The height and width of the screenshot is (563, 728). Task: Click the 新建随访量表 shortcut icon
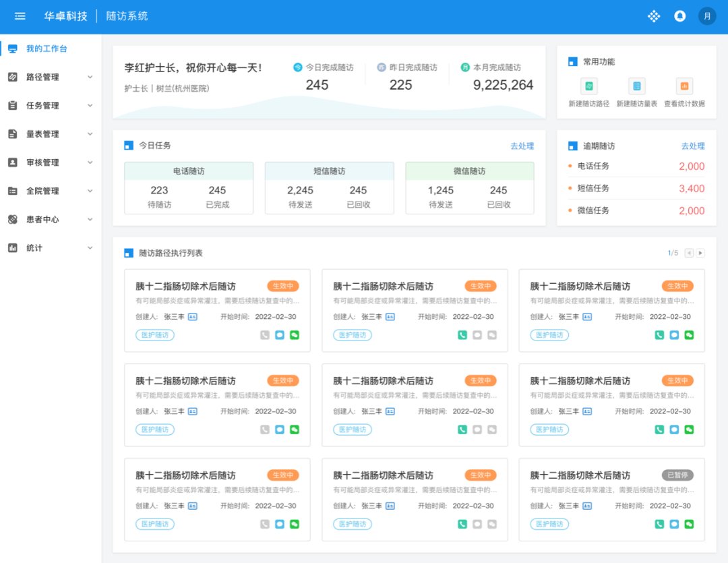[x=636, y=86]
